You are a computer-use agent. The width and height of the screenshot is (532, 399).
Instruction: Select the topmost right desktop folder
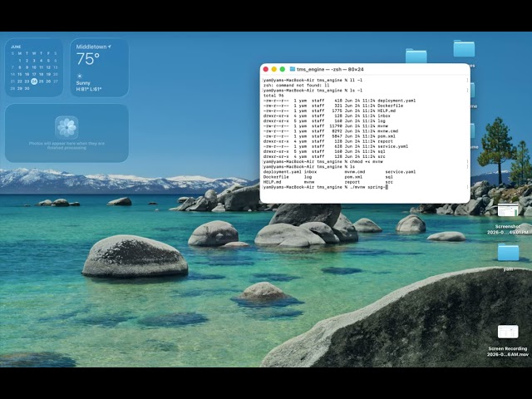[x=464, y=48]
